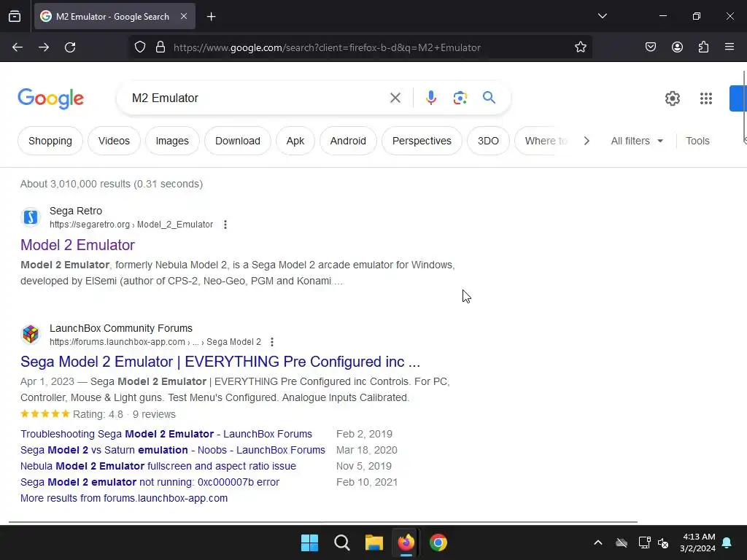This screenshot has width=747, height=560.
Task: Click the About 3,010,000 results text
Action: pyautogui.click(x=112, y=184)
